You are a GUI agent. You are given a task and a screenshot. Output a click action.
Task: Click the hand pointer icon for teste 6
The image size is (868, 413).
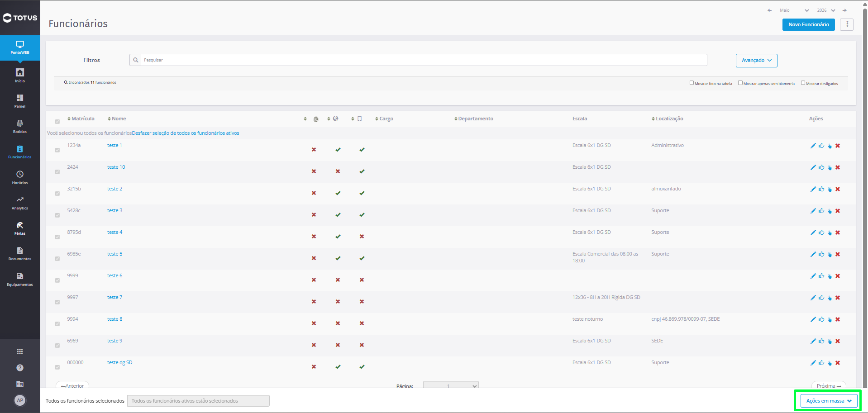coord(830,276)
